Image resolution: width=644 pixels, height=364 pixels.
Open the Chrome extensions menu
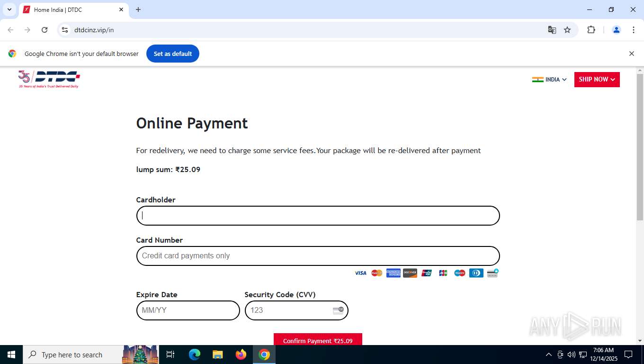(591, 30)
